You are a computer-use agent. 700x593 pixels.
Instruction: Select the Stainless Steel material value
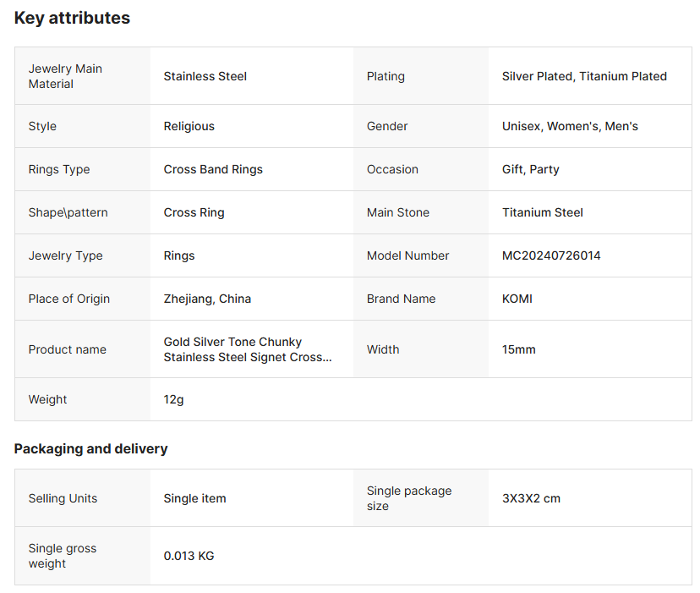pyautogui.click(x=205, y=76)
